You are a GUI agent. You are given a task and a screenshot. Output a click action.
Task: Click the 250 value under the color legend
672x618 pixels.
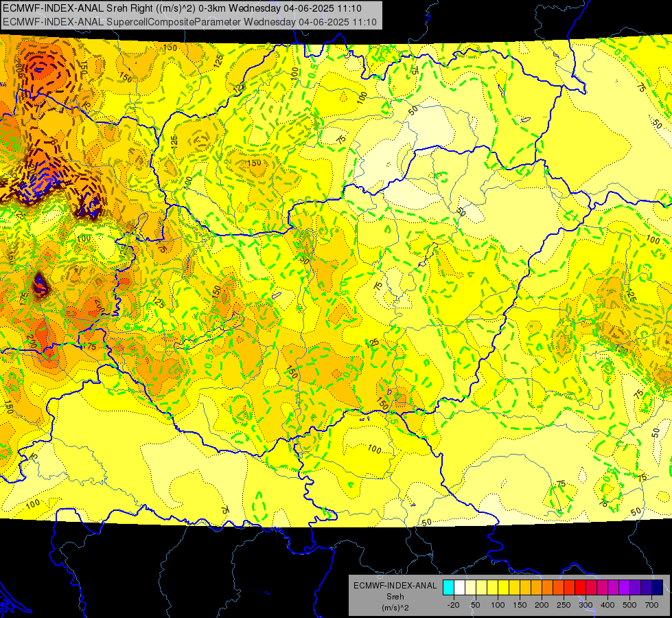tap(564, 605)
